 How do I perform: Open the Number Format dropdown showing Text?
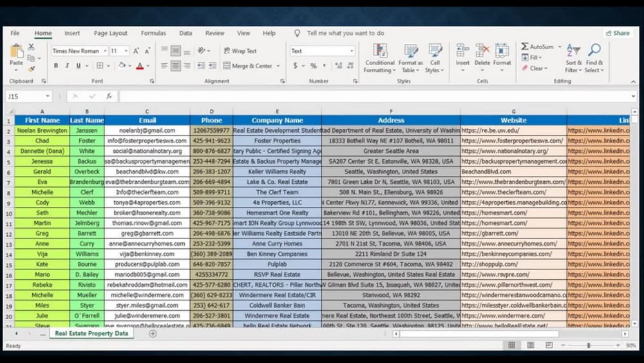click(x=352, y=51)
